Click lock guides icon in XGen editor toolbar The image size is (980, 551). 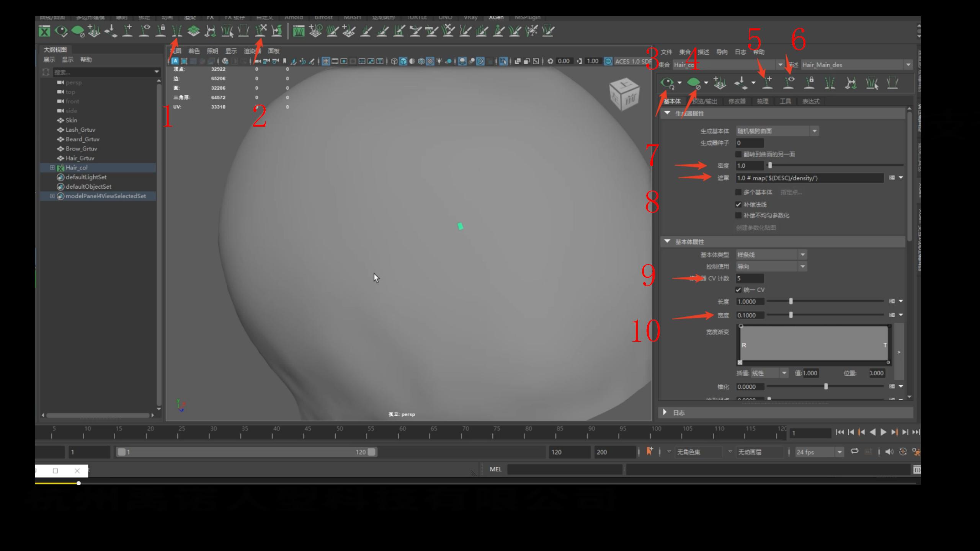click(809, 83)
